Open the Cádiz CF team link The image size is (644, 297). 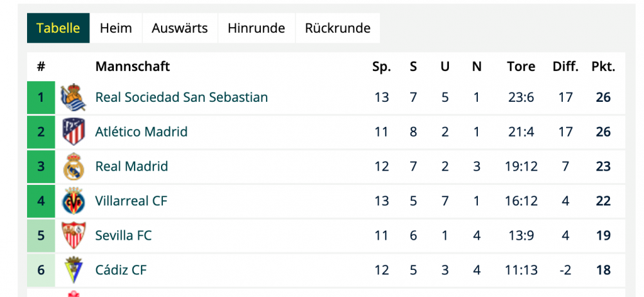click(x=121, y=270)
